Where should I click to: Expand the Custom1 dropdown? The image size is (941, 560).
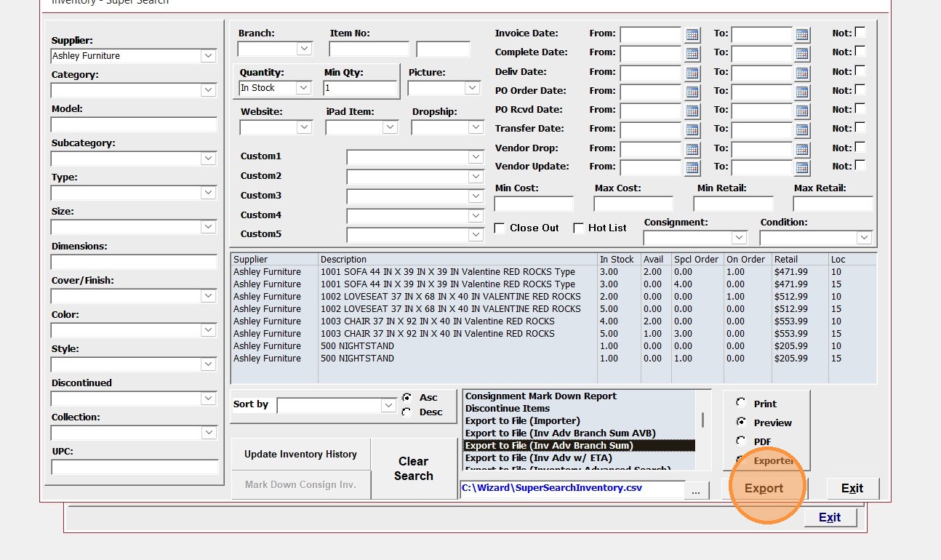[476, 157]
